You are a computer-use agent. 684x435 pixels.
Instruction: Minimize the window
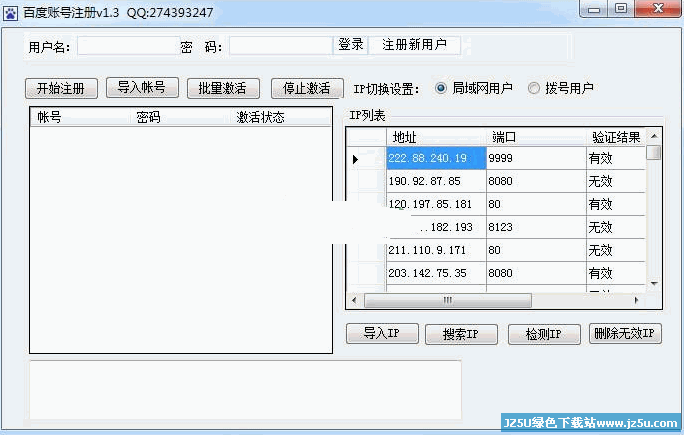(594, 9)
